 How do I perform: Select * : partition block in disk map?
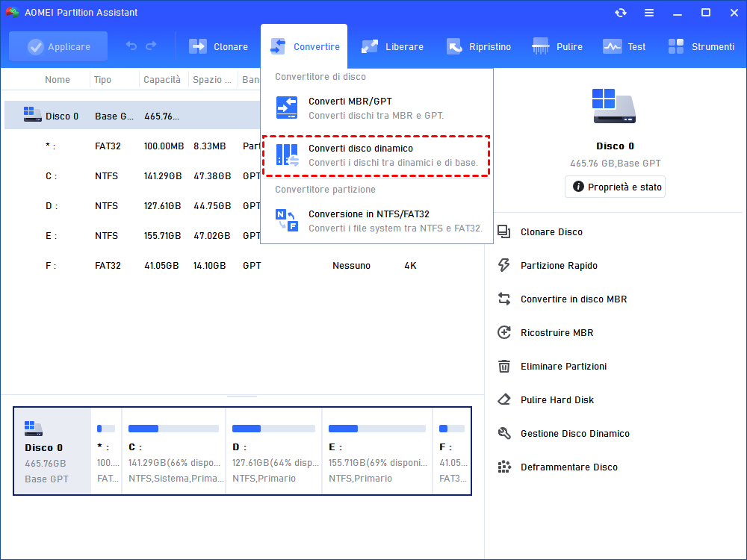(x=106, y=451)
